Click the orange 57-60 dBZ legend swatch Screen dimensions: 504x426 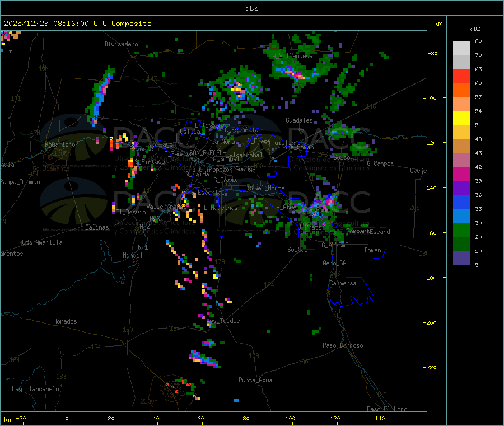[461, 90]
